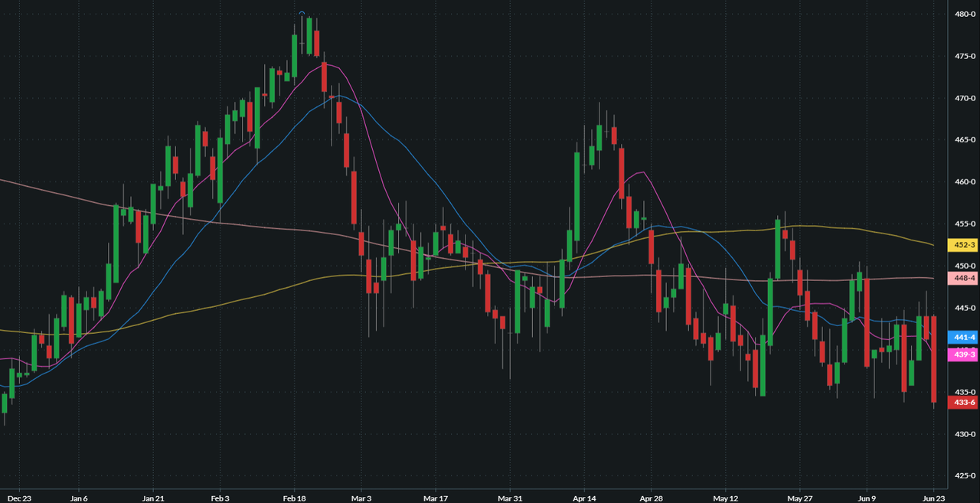980x503 pixels.
Task: Click the 460-0 price level label
Action: point(964,182)
